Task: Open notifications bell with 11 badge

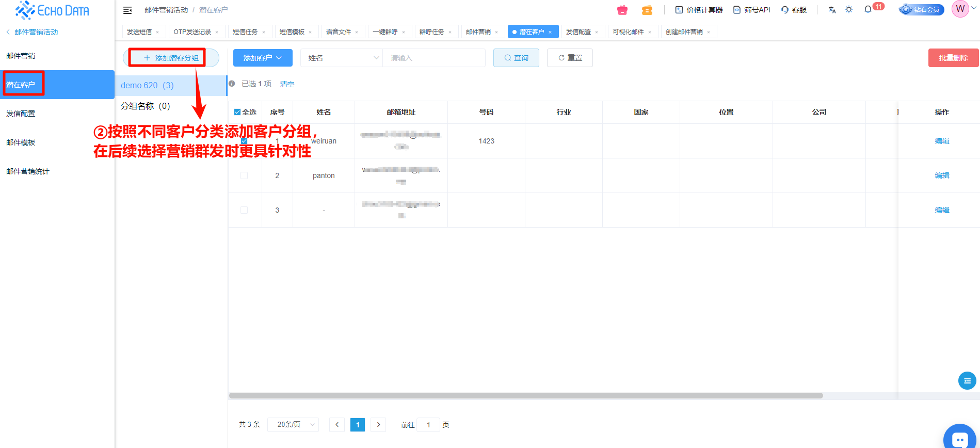Action: tap(868, 10)
